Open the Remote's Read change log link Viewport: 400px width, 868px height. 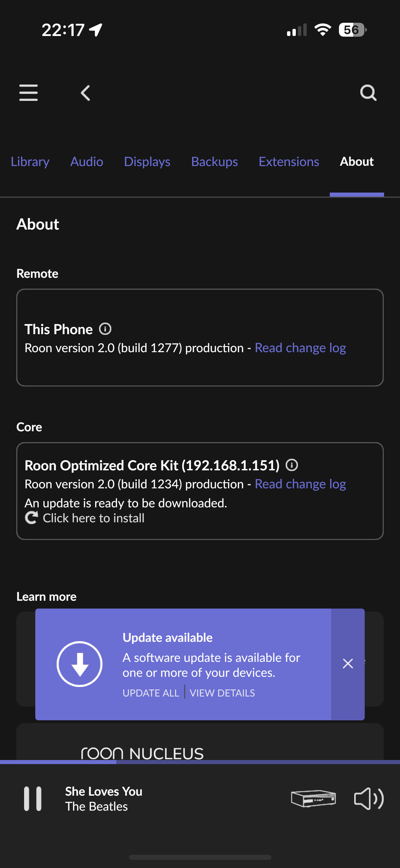tap(300, 348)
